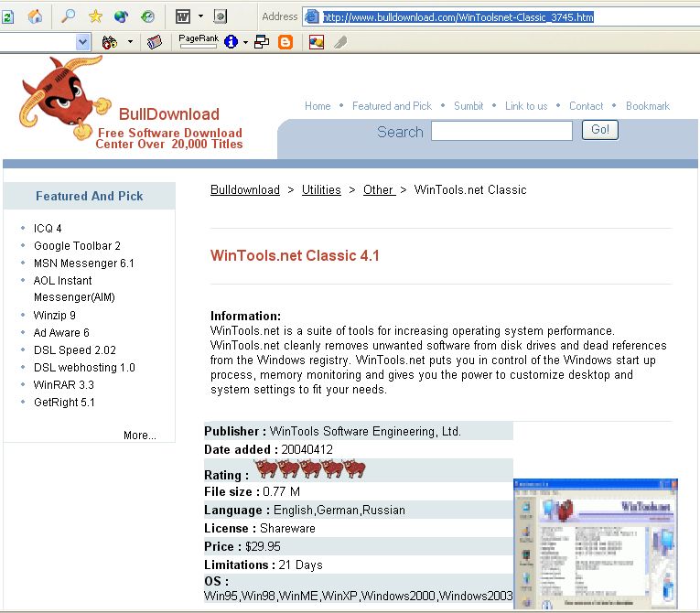The width and height of the screenshot is (700, 613).
Task: Open DSL webhosting 1.0 featured item
Action: tap(84, 368)
